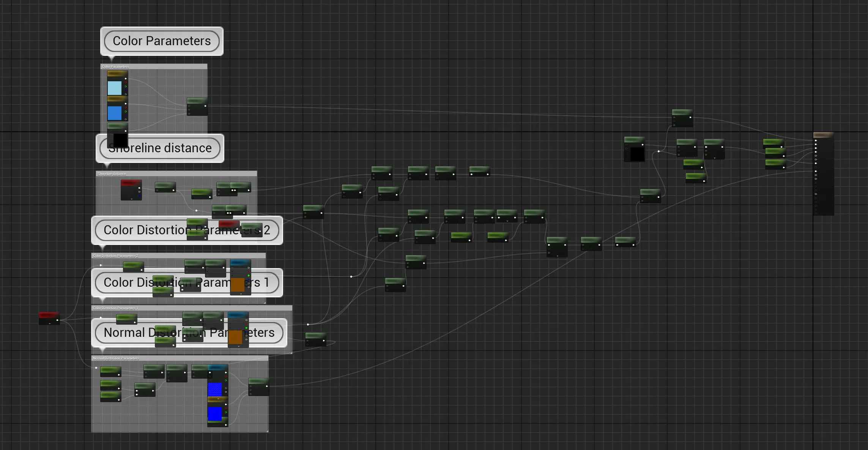Click the reroute pin inside the Shoreline distance box

click(196, 210)
